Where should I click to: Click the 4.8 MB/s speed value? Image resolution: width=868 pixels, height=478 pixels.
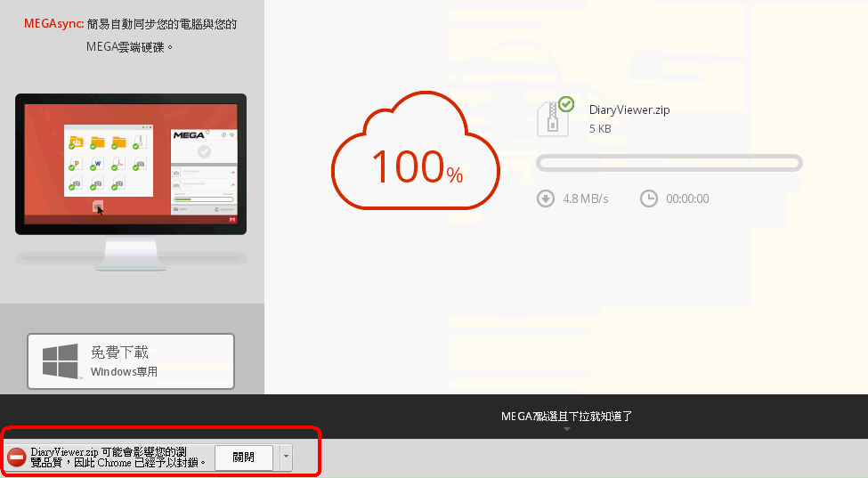[586, 198]
